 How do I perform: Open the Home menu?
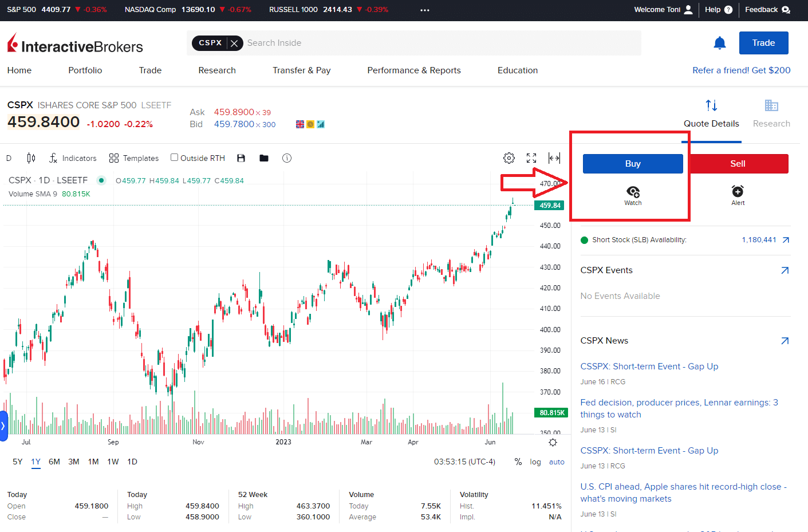pos(19,70)
